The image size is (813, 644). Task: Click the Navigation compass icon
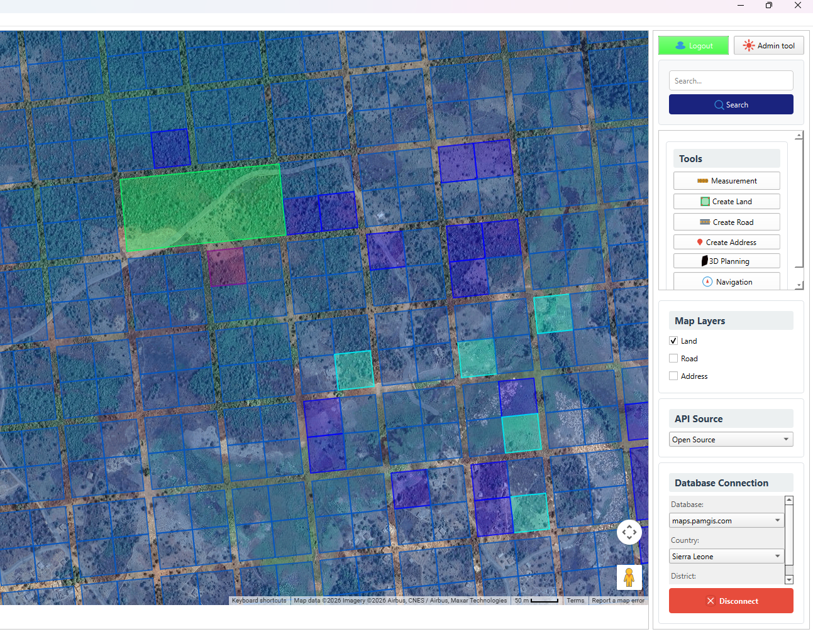click(707, 282)
